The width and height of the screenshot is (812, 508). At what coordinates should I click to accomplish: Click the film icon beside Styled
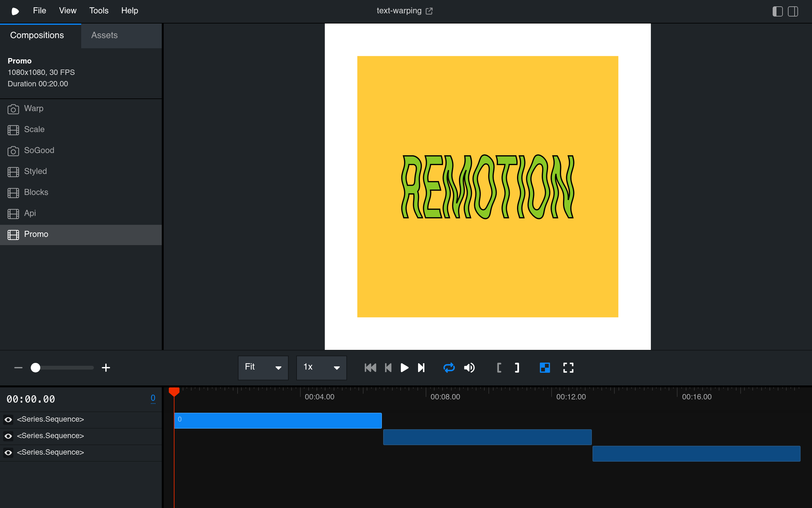[13, 172]
